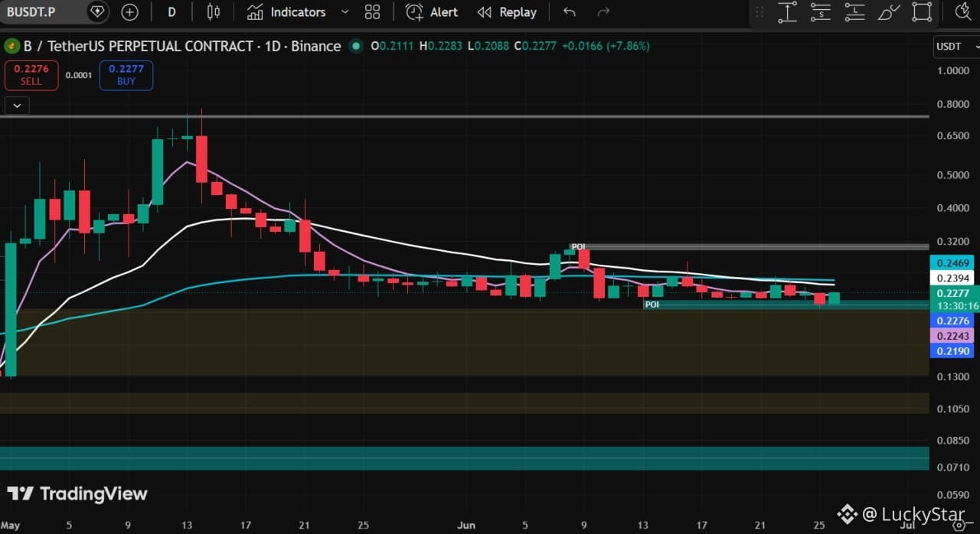This screenshot has height=534, width=980.
Task: Change the D timeframe interval
Action: (x=171, y=11)
